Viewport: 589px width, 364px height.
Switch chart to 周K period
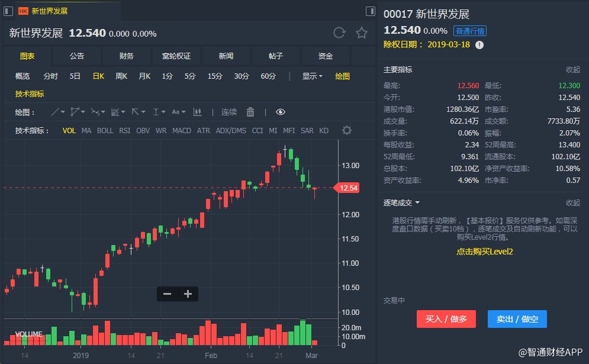(x=121, y=76)
